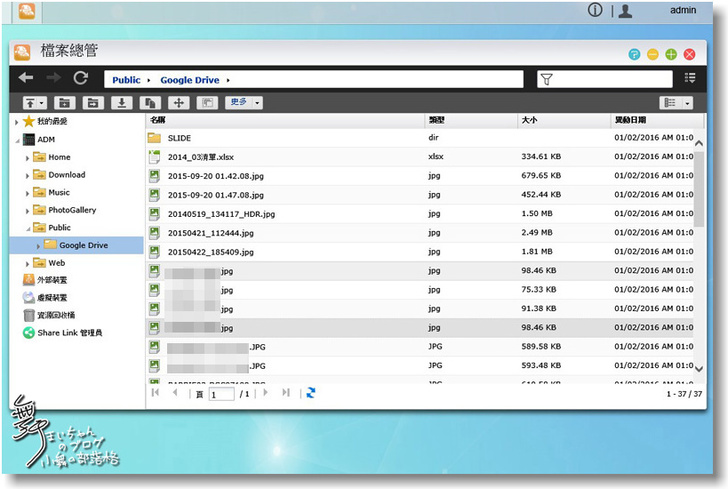Collapse the ADM tree node
This screenshot has height=489, width=728.
point(17,140)
